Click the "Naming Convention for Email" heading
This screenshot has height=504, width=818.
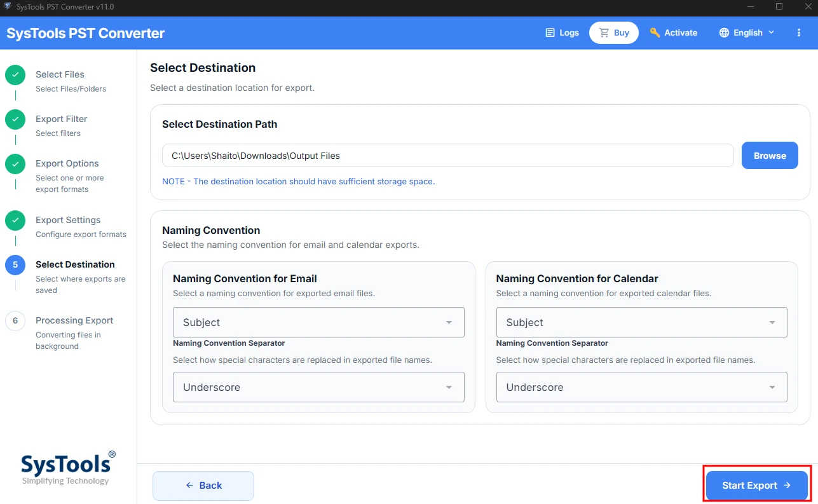pyautogui.click(x=245, y=278)
